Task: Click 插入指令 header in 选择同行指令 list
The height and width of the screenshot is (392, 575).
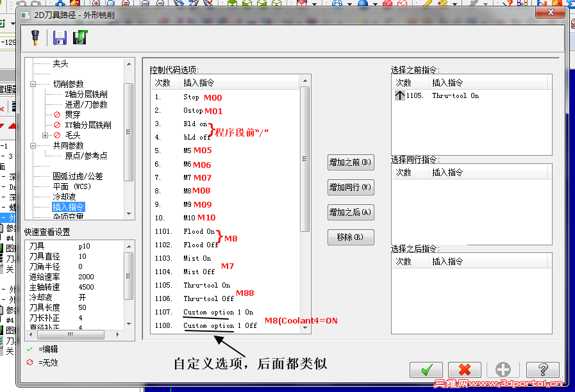Action: pos(488,172)
